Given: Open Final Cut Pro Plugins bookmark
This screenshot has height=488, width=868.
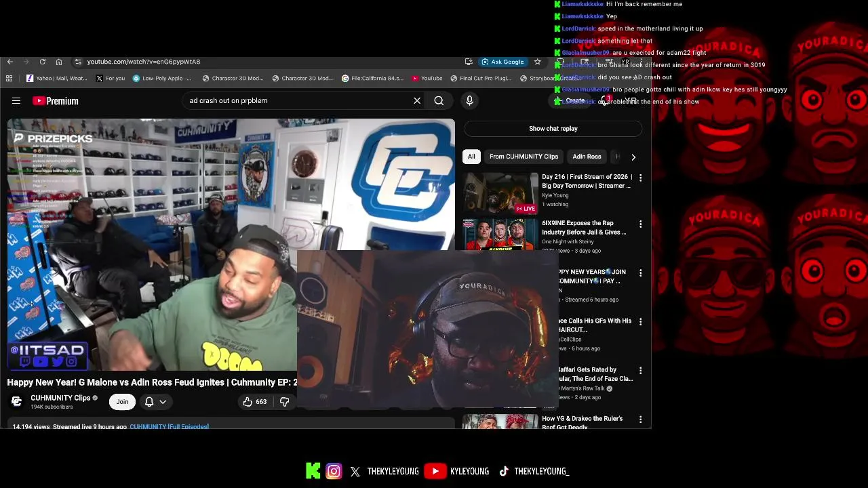Looking at the screenshot, I should [481, 79].
